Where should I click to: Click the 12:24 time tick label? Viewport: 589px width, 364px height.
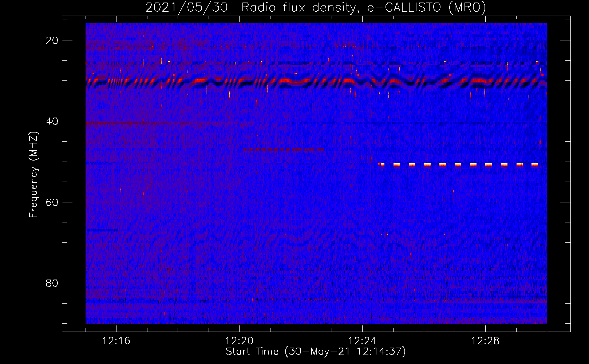pyautogui.click(x=362, y=341)
